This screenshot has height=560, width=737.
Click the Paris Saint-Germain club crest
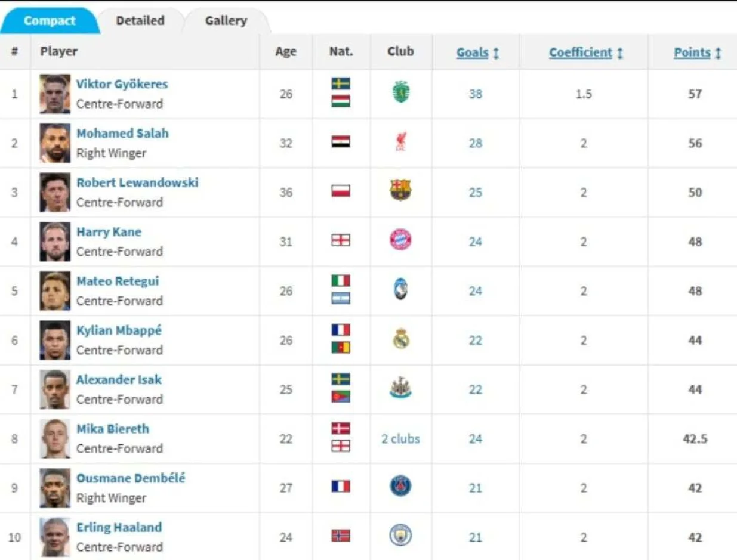[x=400, y=487]
